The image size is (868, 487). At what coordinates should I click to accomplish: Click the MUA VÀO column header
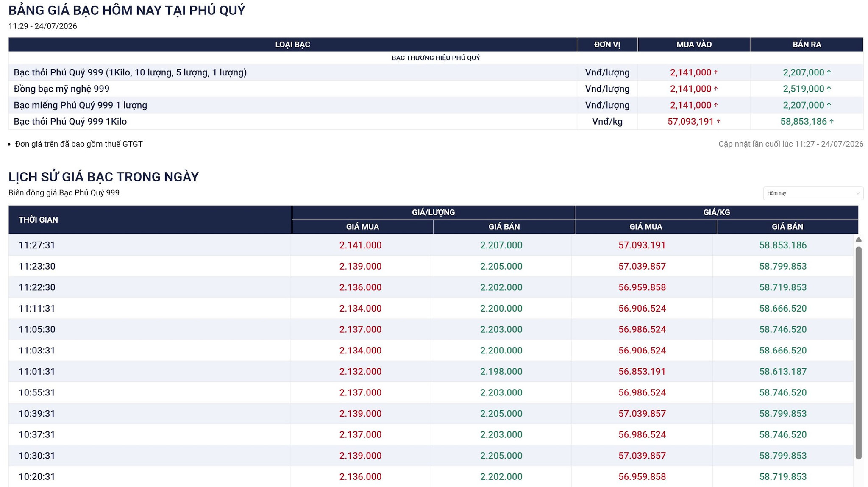click(x=694, y=45)
